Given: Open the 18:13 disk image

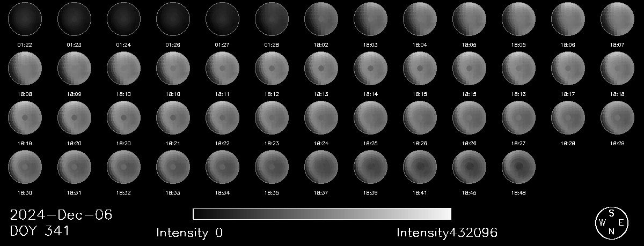Looking at the screenshot, I should tap(321, 68).
